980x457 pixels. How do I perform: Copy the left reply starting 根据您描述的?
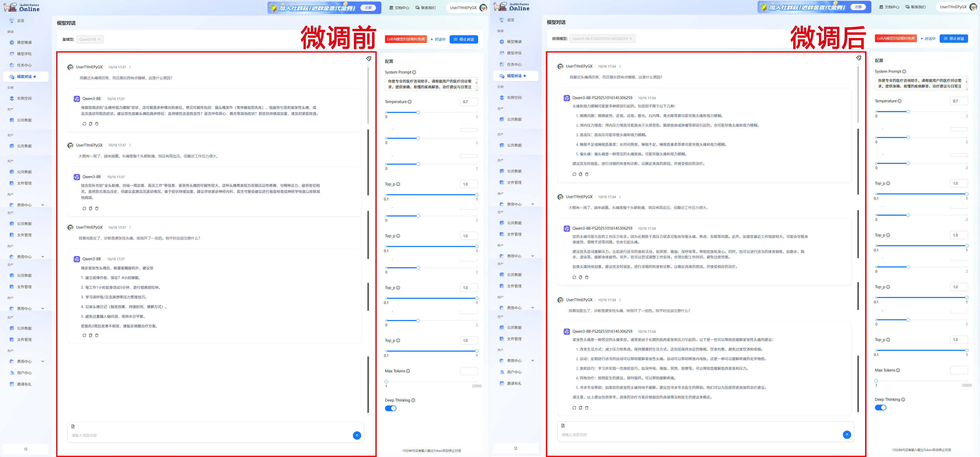[x=91, y=124]
